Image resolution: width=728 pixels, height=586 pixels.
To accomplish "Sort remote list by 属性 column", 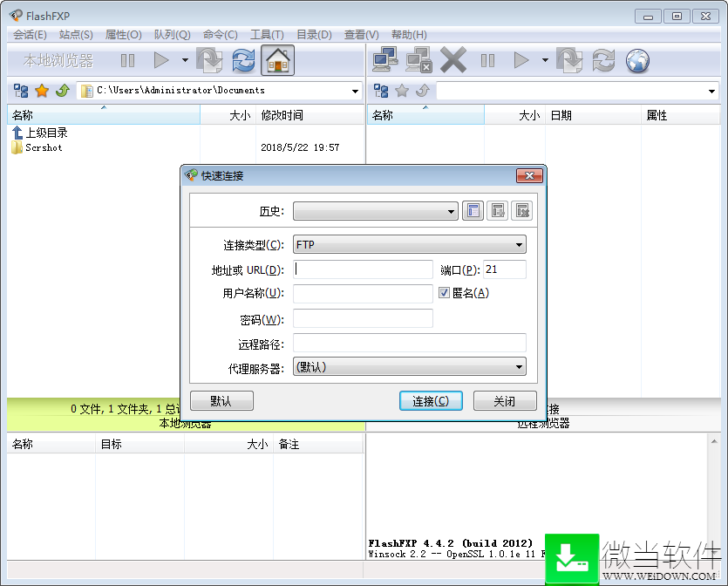I will tap(681, 115).
